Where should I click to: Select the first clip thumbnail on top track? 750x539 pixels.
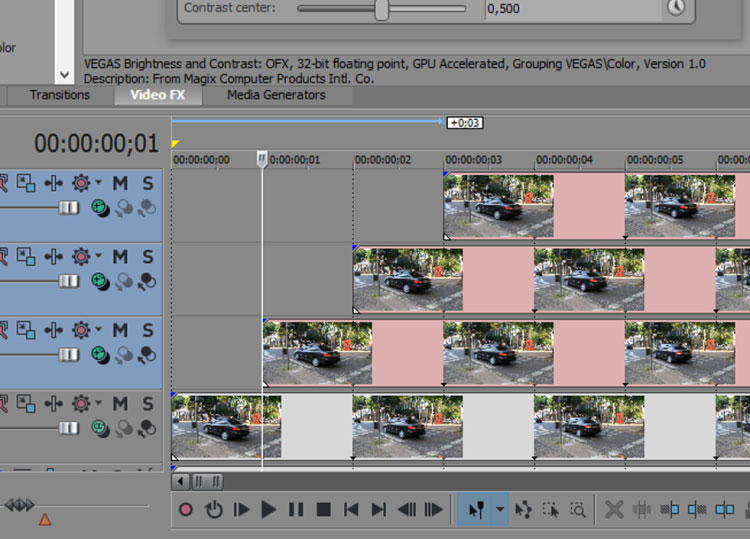tap(498, 206)
